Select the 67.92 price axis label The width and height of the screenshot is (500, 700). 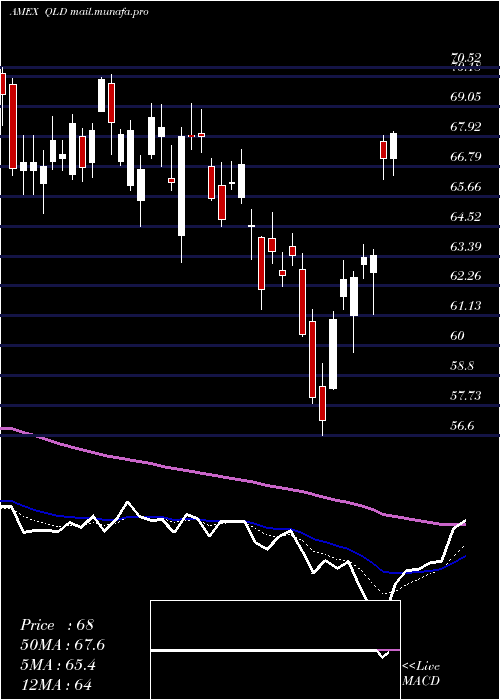pos(467,126)
